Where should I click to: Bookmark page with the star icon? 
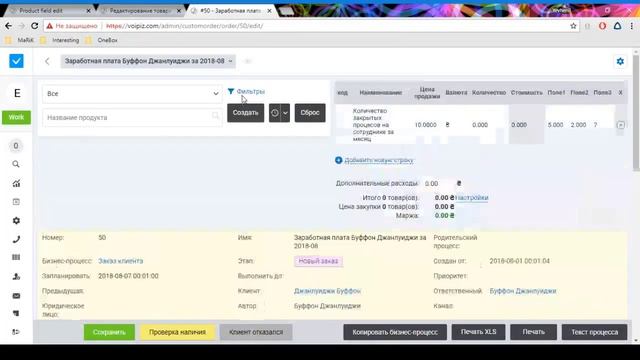click(x=573, y=26)
